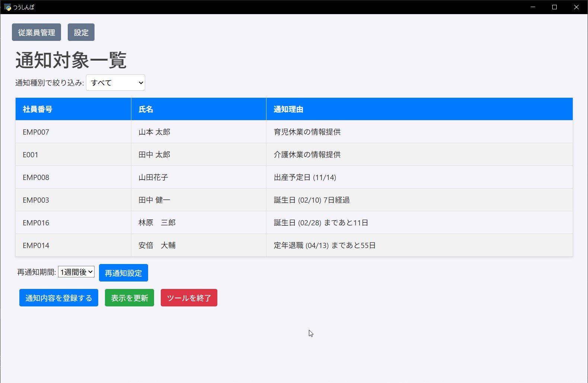Viewport: 588px width, 383px height.
Task: Click 通知内容を登録する button
Action: [59, 298]
